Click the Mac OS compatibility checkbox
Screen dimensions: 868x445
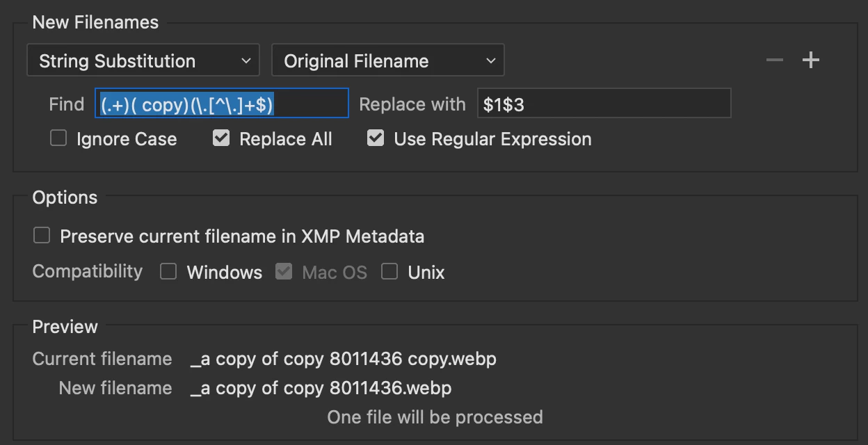point(284,271)
